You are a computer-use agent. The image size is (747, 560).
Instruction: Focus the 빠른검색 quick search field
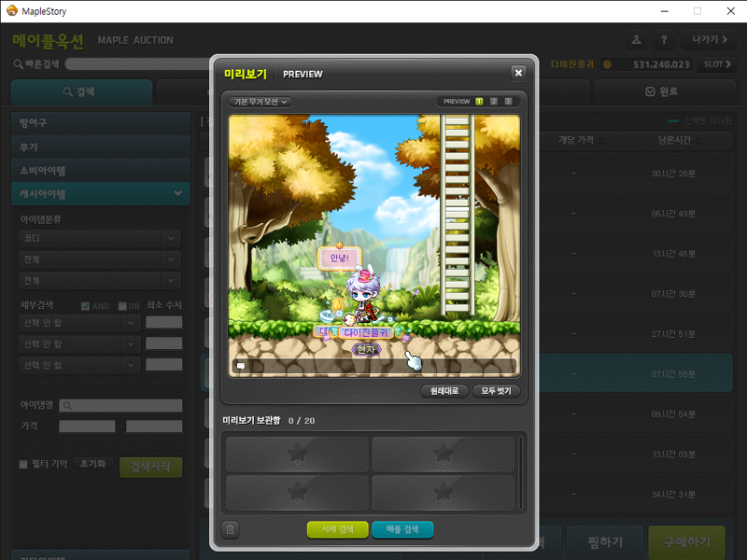pos(138,63)
